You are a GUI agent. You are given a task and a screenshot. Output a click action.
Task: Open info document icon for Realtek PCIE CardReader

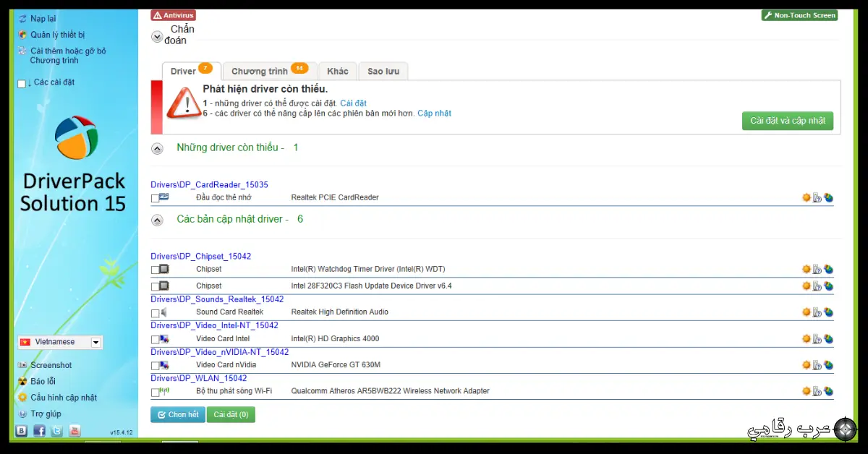817,197
